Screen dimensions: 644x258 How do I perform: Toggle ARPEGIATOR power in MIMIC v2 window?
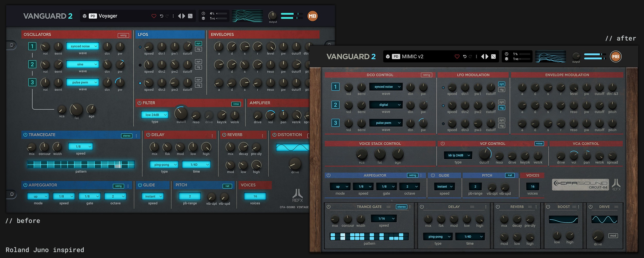(328, 175)
